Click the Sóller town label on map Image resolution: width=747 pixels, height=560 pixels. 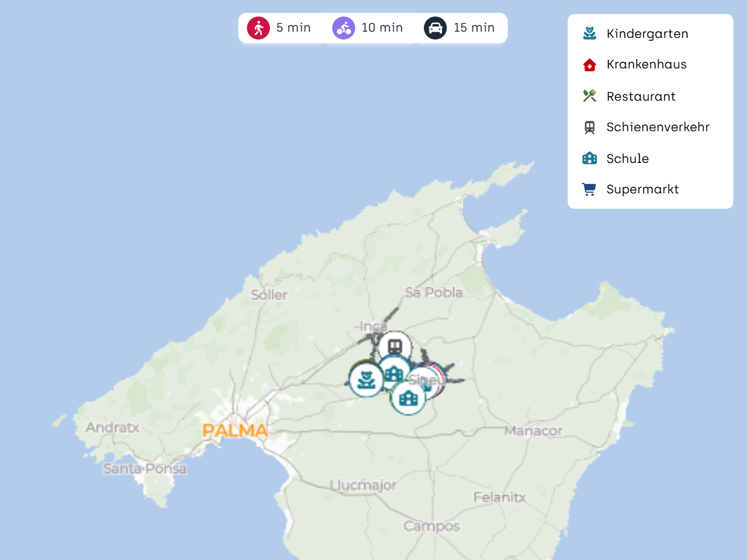pyautogui.click(x=269, y=295)
